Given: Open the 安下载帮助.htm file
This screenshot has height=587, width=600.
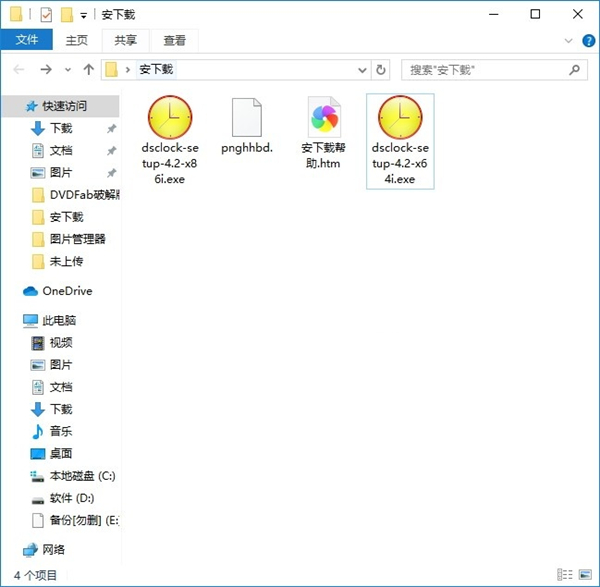Looking at the screenshot, I should pyautogui.click(x=324, y=118).
